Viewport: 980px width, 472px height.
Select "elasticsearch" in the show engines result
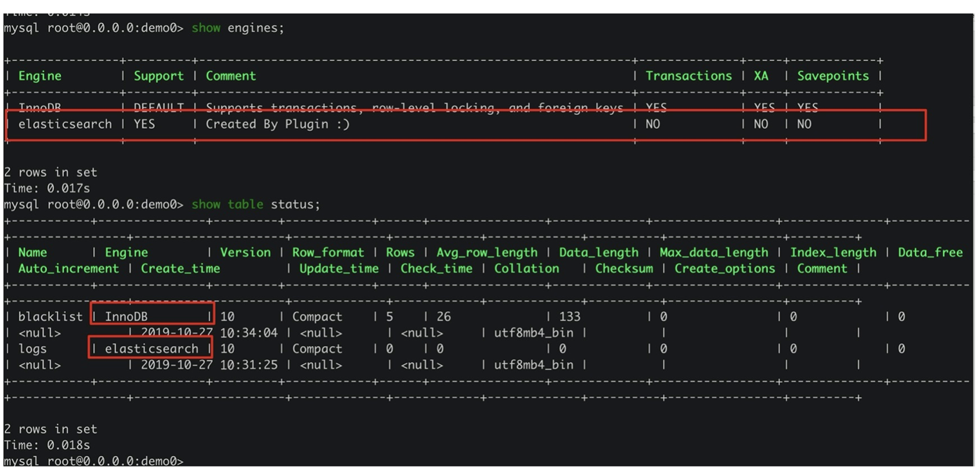pyautogui.click(x=65, y=124)
